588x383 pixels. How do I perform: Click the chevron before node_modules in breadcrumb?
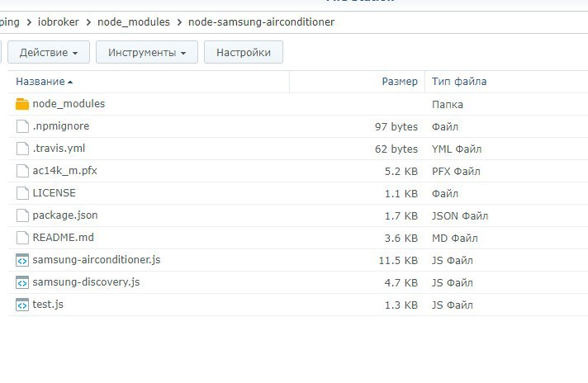tap(88, 22)
